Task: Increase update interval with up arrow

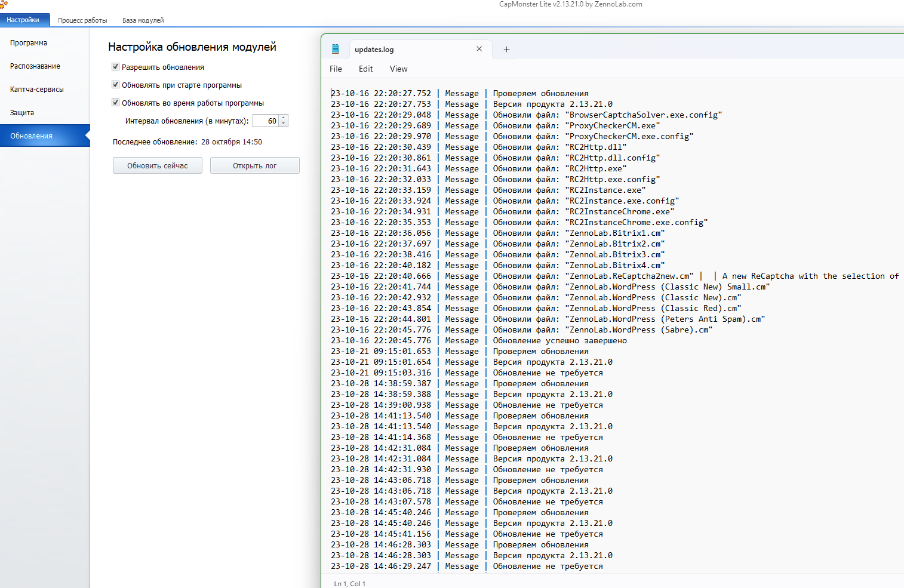Action: coord(284,118)
